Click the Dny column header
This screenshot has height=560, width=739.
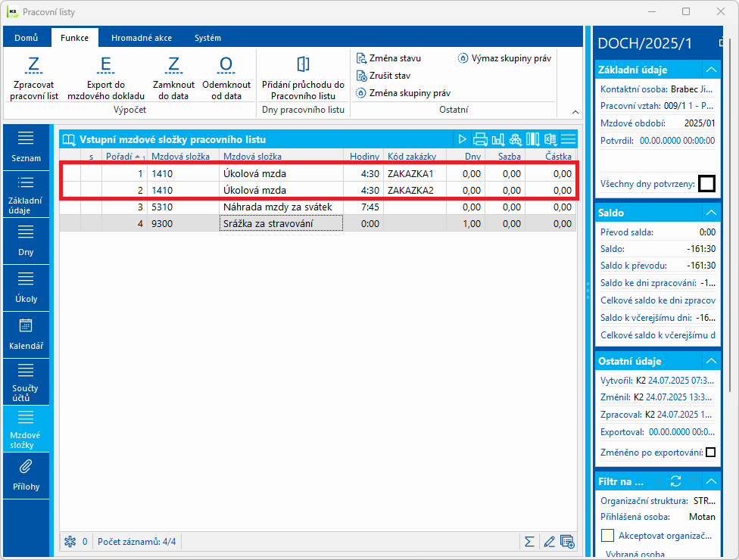(x=466, y=157)
